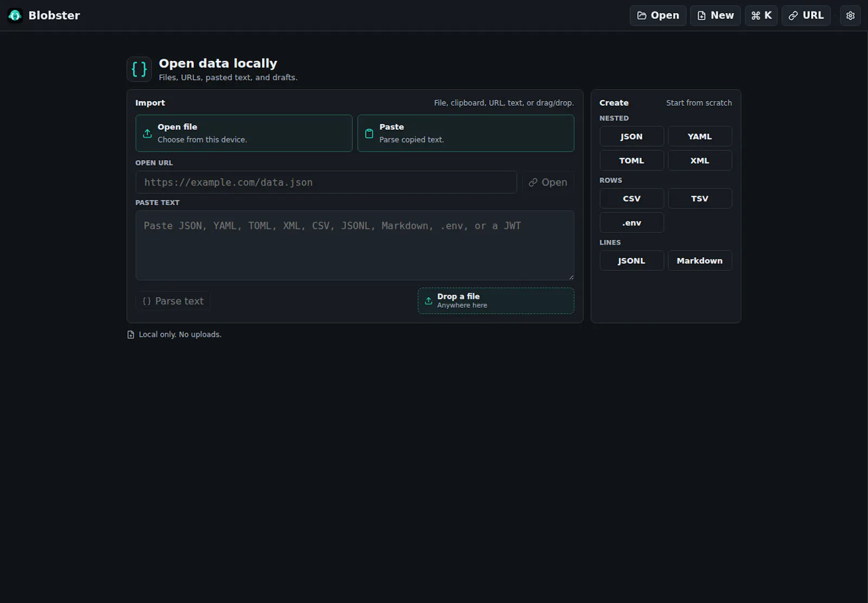This screenshot has width=868, height=603.
Task: Click the Open button next to URL field
Action: 548,182
